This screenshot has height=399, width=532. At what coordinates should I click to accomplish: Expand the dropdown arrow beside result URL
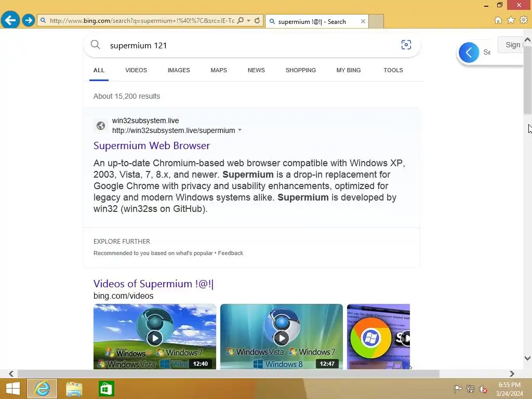[240, 130]
